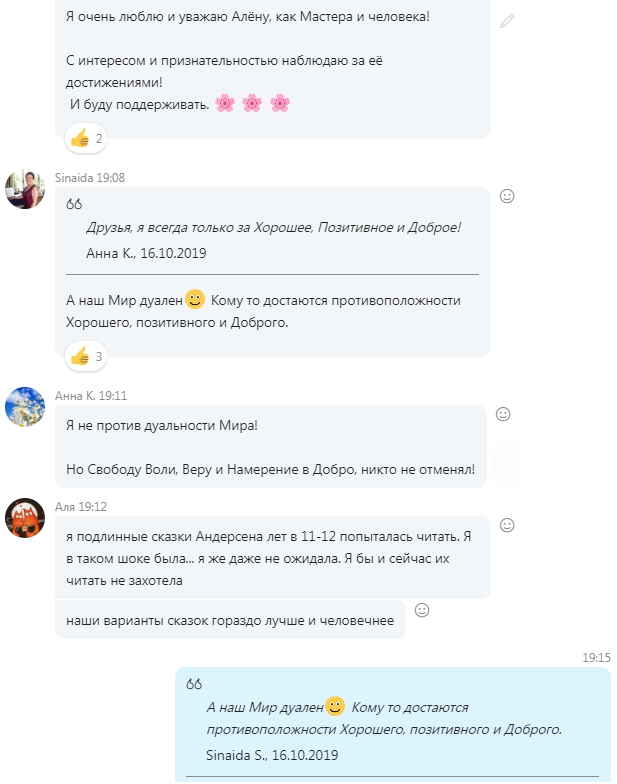React to 'наши варианты сказок' message

(x=422, y=610)
